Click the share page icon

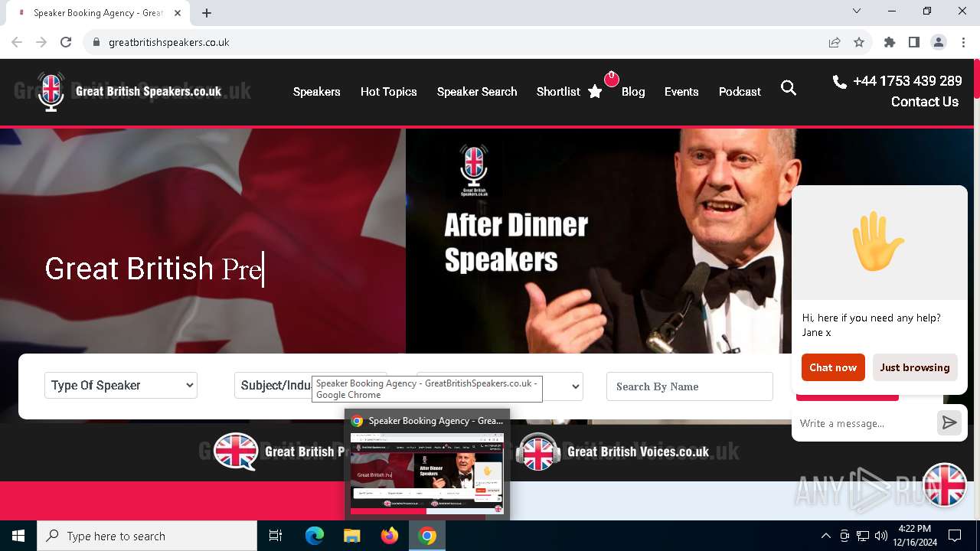(x=835, y=42)
